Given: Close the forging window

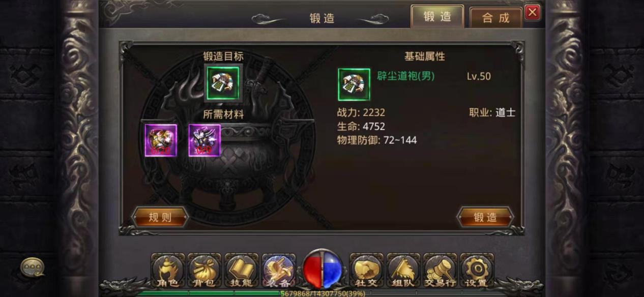Looking at the screenshot, I should click(532, 12).
